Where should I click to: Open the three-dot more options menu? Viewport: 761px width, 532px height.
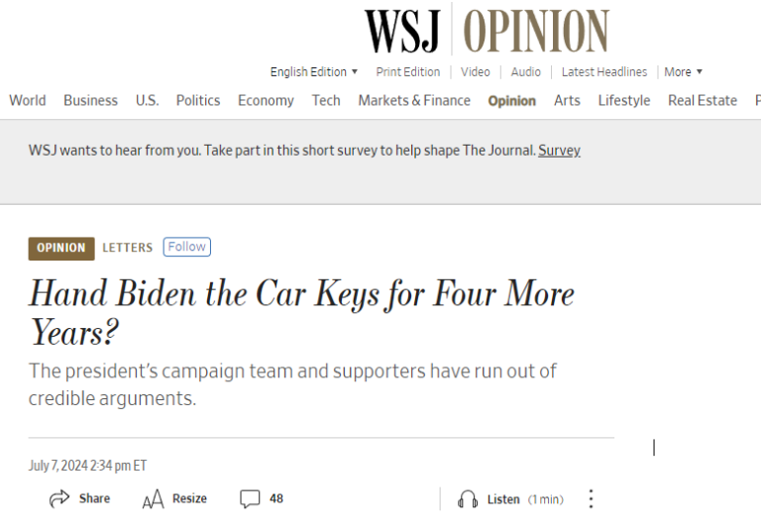pos(591,499)
